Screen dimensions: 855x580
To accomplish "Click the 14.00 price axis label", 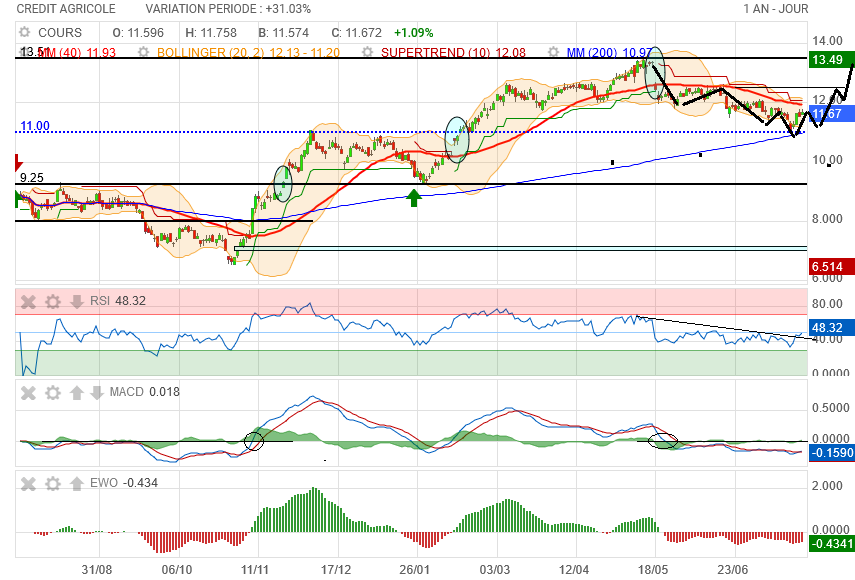I will click(827, 41).
